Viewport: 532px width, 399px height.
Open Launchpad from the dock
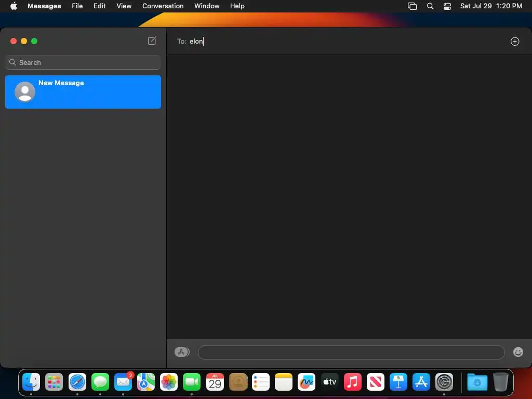54,382
